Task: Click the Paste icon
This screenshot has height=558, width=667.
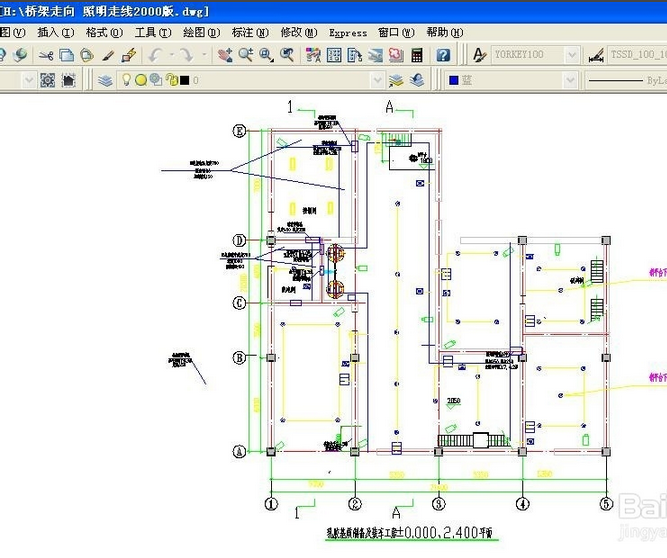Action: pos(87,55)
